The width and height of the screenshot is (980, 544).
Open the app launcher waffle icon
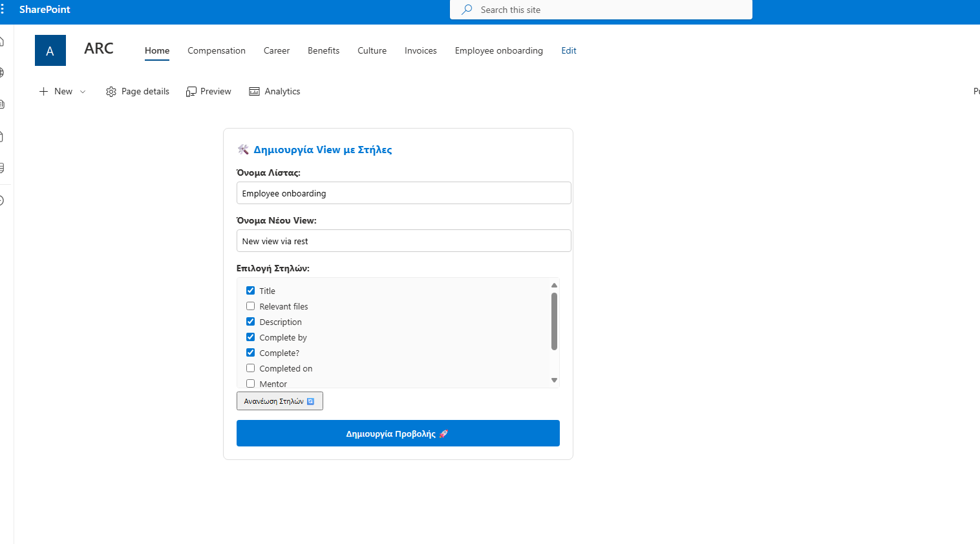coord(3,10)
